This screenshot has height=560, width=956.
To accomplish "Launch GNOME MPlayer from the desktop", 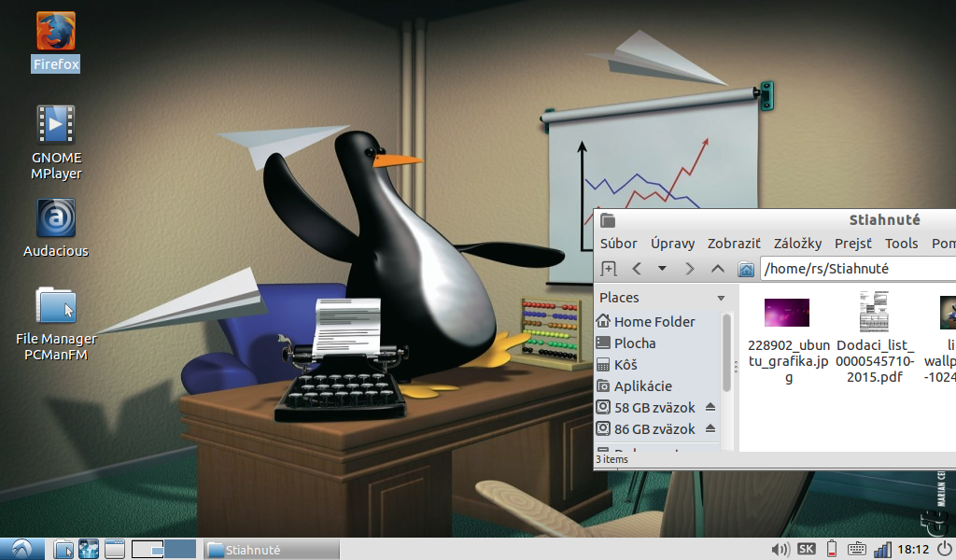I will click(55, 124).
